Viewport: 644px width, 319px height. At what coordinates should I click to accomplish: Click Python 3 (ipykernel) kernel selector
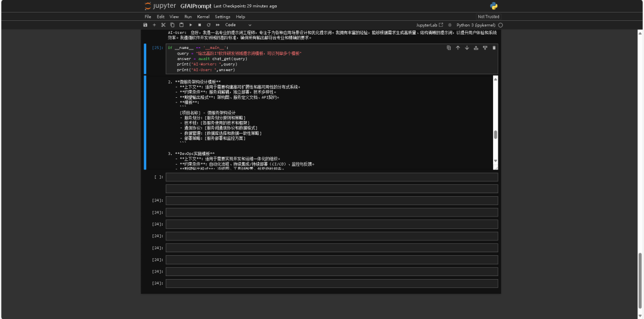pos(476,25)
